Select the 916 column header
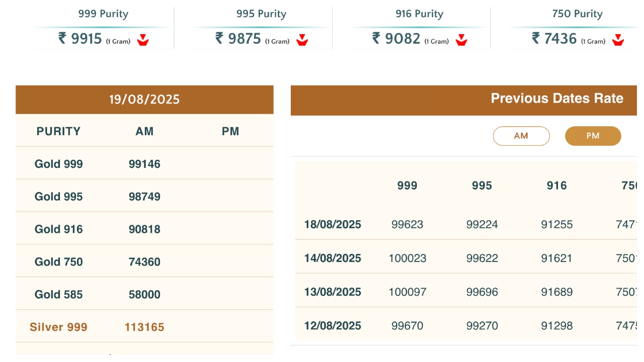 point(556,186)
